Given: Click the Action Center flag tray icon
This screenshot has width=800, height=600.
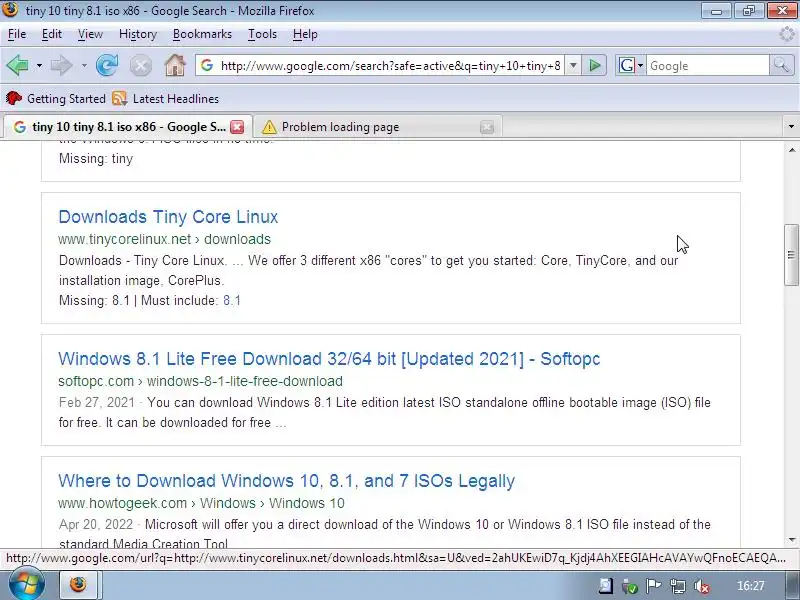Looking at the screenshot, I should pos(654,586).
